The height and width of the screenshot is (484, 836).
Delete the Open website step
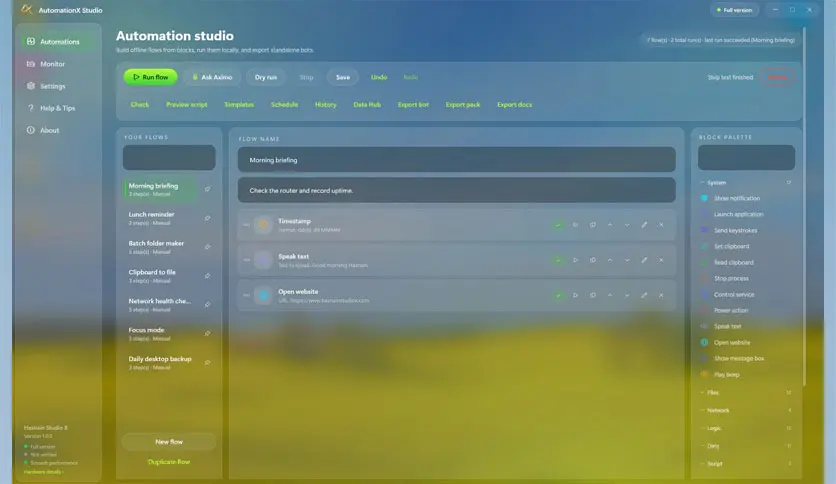point(661,295)
